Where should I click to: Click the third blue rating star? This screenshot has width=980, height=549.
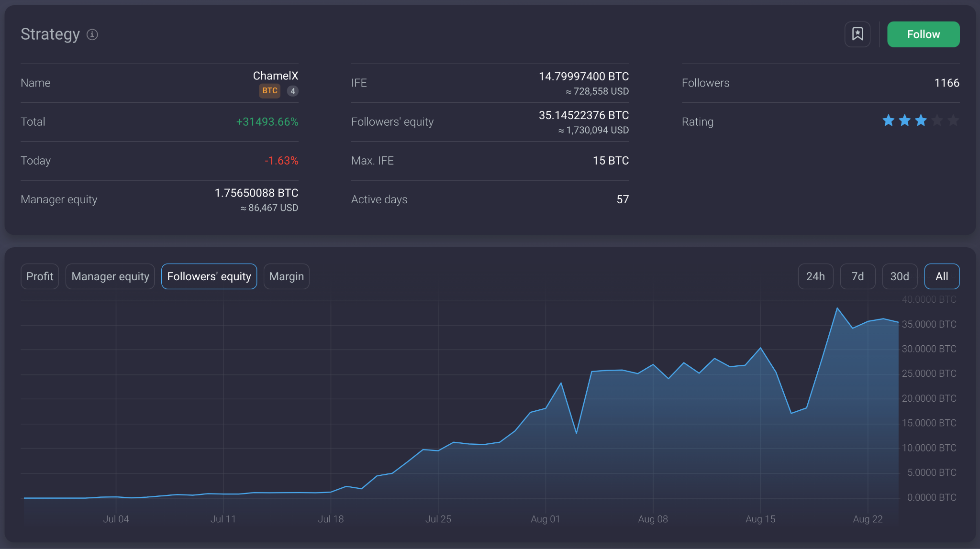tap(921, 121)
